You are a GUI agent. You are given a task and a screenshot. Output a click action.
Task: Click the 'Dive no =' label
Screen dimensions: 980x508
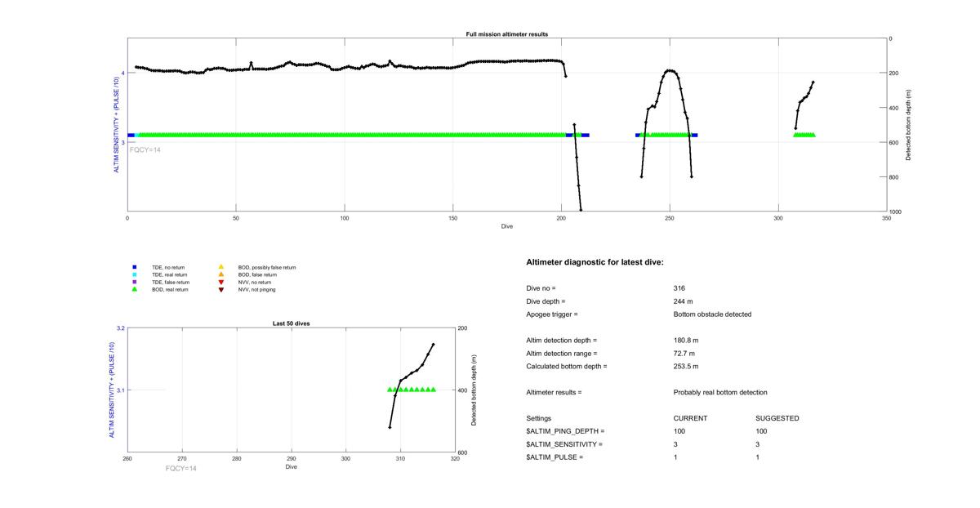[541, 288]
